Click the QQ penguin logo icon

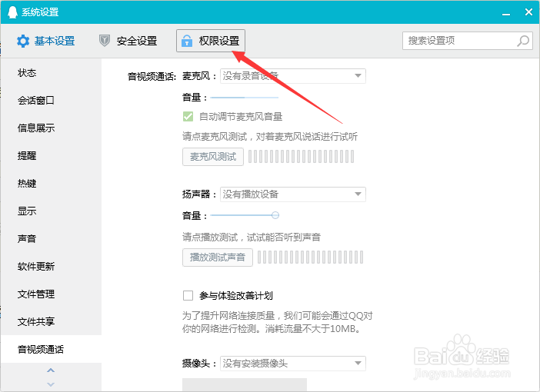pyautogui.click(x=12, y=12)
